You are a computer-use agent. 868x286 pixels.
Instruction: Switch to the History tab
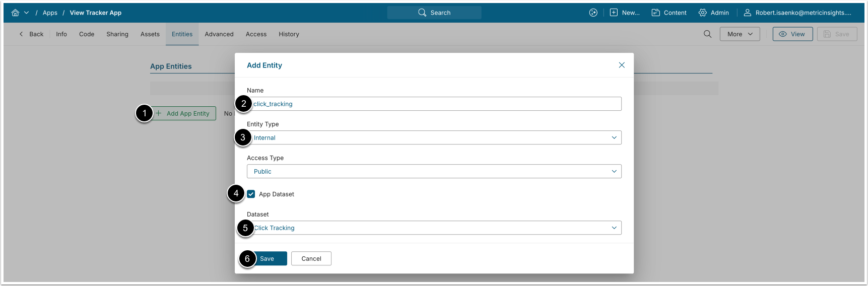coord(289,34)
